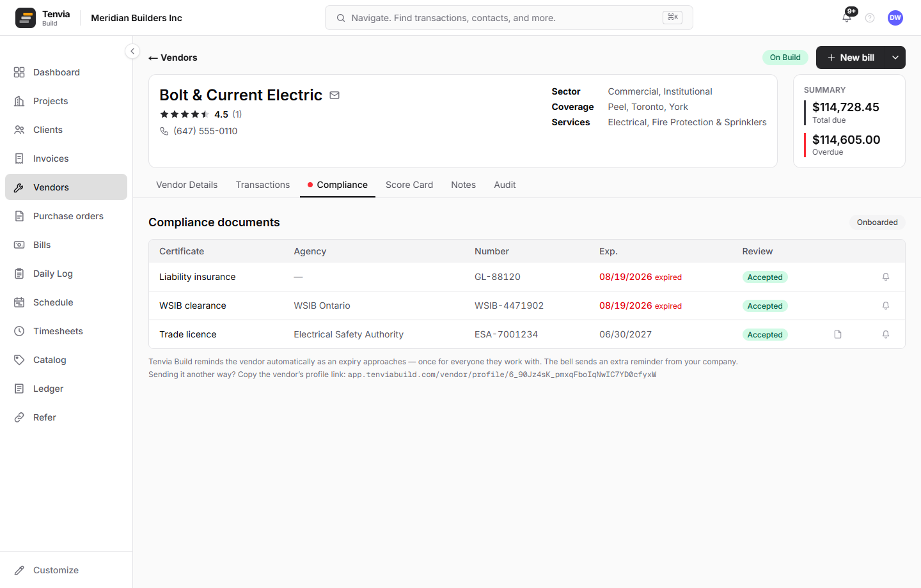This screenshot has height=588, width=921.
Task: Open Clients in the sidebar
Action: (x=66, y=130)
